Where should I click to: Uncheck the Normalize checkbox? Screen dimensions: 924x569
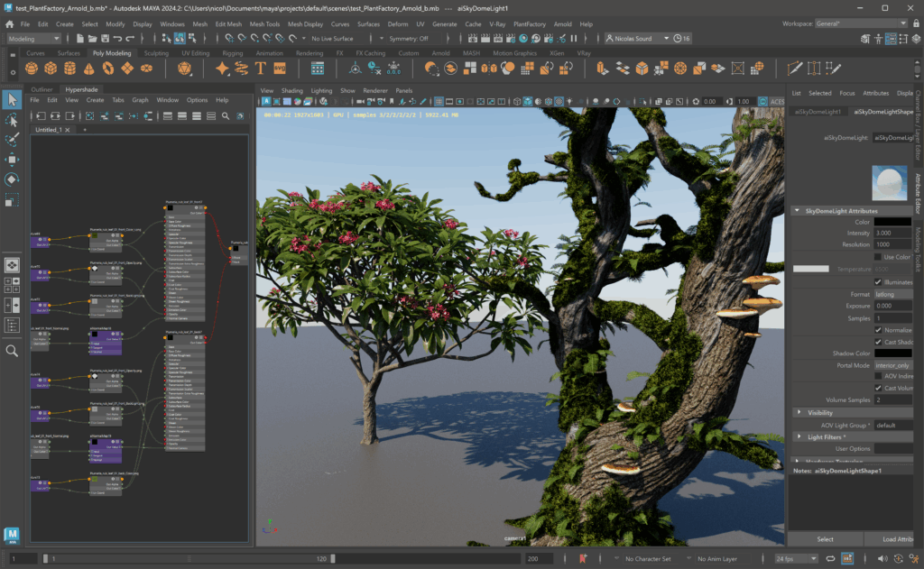(878, 330)
